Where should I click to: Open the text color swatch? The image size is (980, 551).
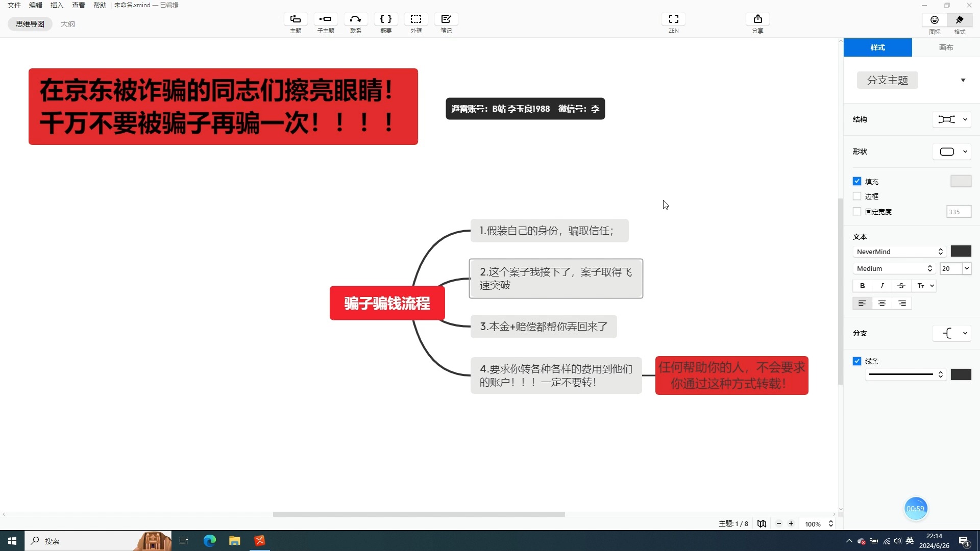click(961, 251)
